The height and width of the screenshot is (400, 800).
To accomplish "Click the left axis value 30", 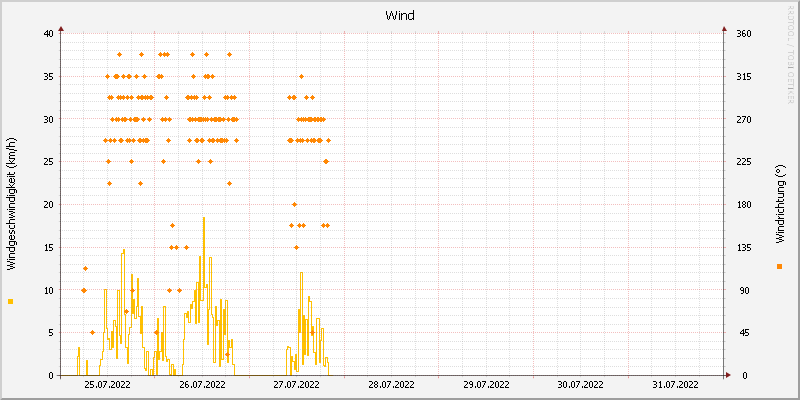I will 48,119.
